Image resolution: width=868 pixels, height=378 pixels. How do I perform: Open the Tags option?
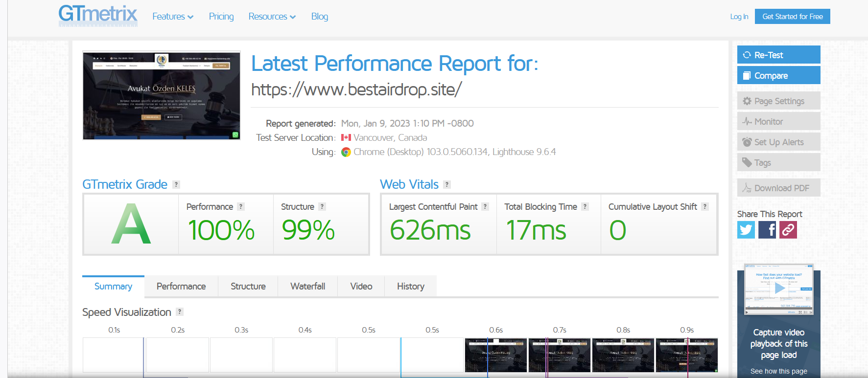[x=779, y=162]
